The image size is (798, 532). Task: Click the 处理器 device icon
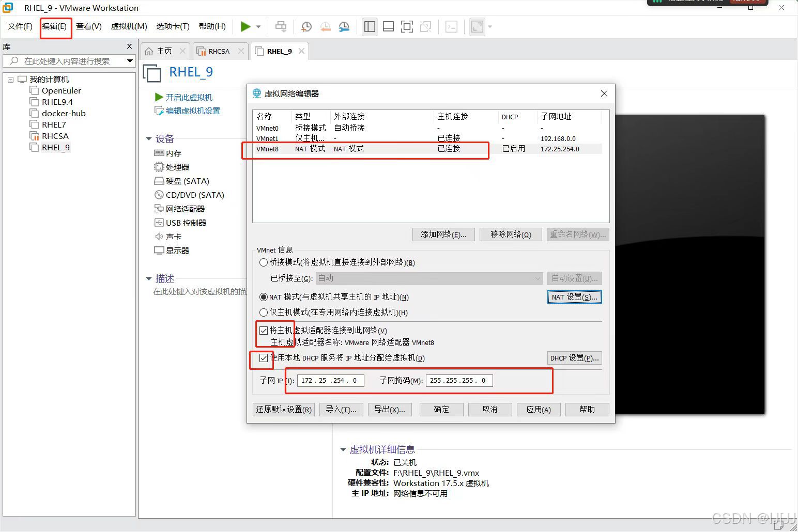159,167
